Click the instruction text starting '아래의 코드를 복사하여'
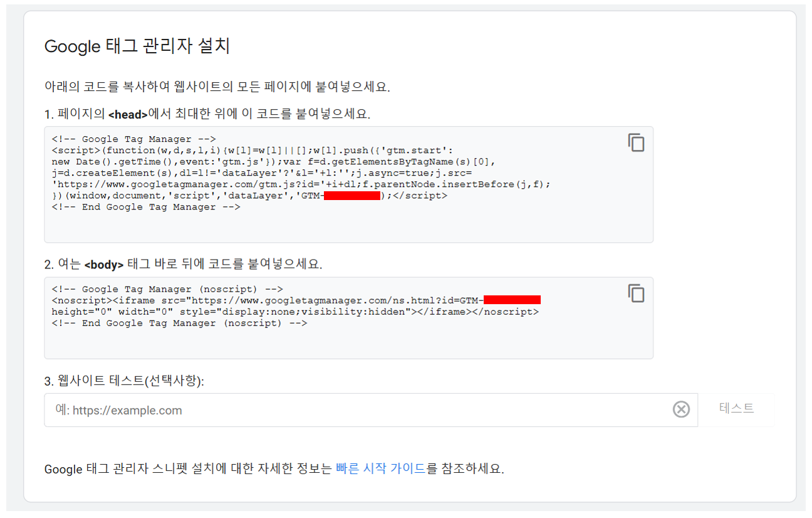The width and height of the screenshot is (812, 518). 217,87
